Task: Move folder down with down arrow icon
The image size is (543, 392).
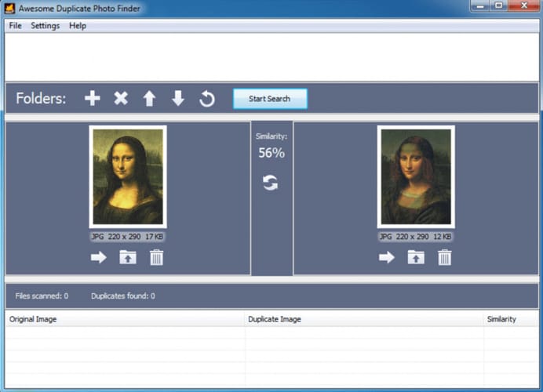Action: tap(178, 99)
